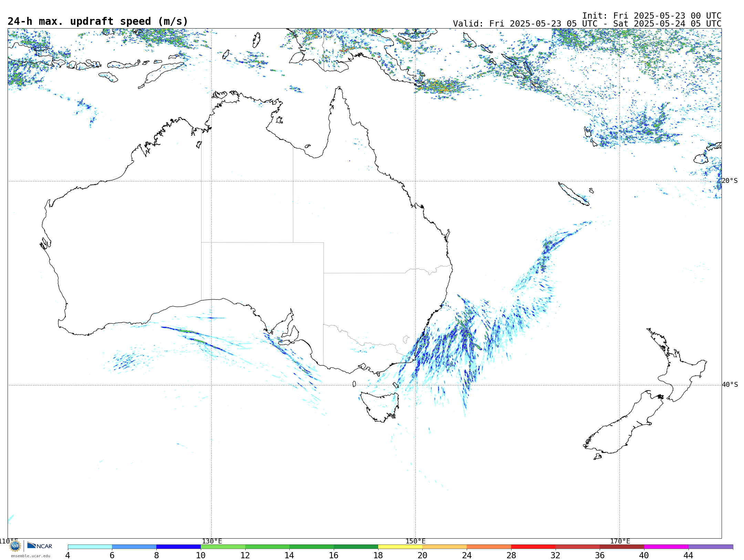The width and height of the screenshot is (744, 560).
Task: Click the colorbar tick label 12
Action: pos(245,556)
